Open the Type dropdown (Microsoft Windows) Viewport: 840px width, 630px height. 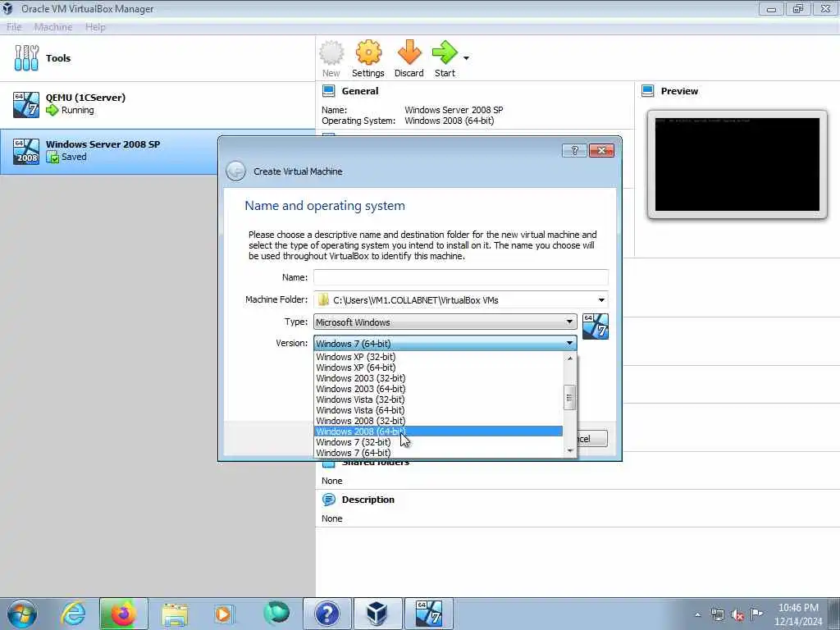pos(445,322)
